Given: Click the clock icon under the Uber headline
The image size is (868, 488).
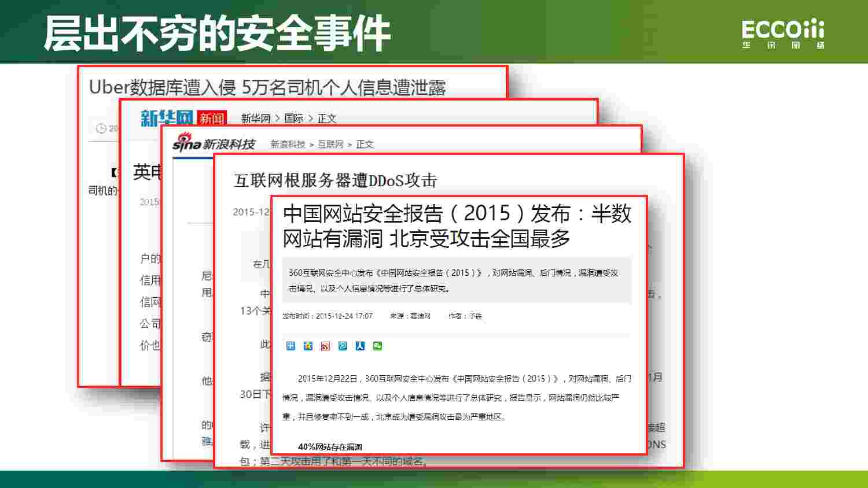Looking at the screenshot, I should tap(101, 128).
